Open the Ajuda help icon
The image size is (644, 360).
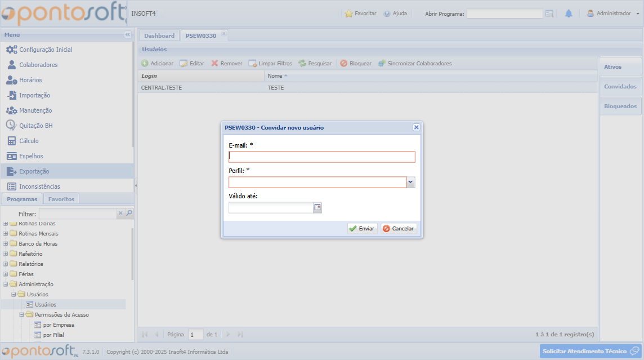pos(387,14)
